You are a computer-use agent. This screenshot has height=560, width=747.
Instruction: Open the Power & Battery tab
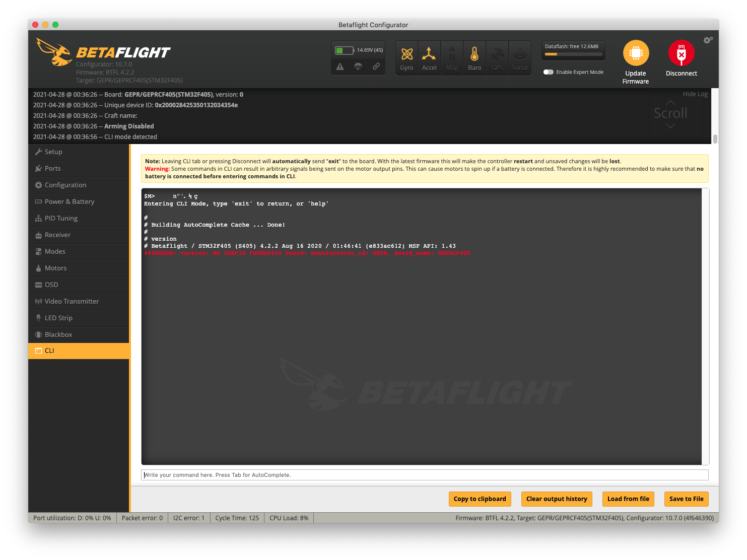(x=79, y=201)
